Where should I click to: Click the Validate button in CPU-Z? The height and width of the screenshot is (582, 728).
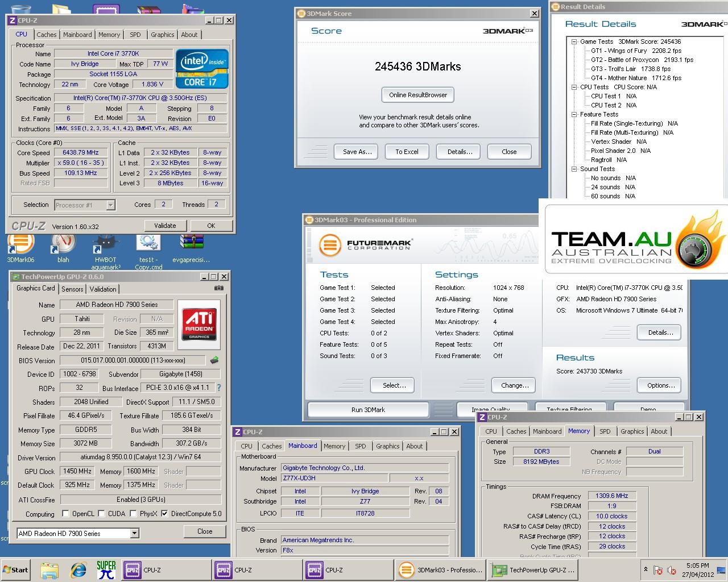click(x=165, y=226)
